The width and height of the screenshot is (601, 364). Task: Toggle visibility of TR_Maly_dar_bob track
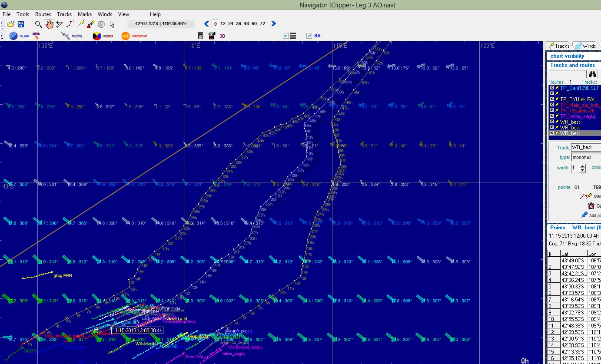point(551,105)
